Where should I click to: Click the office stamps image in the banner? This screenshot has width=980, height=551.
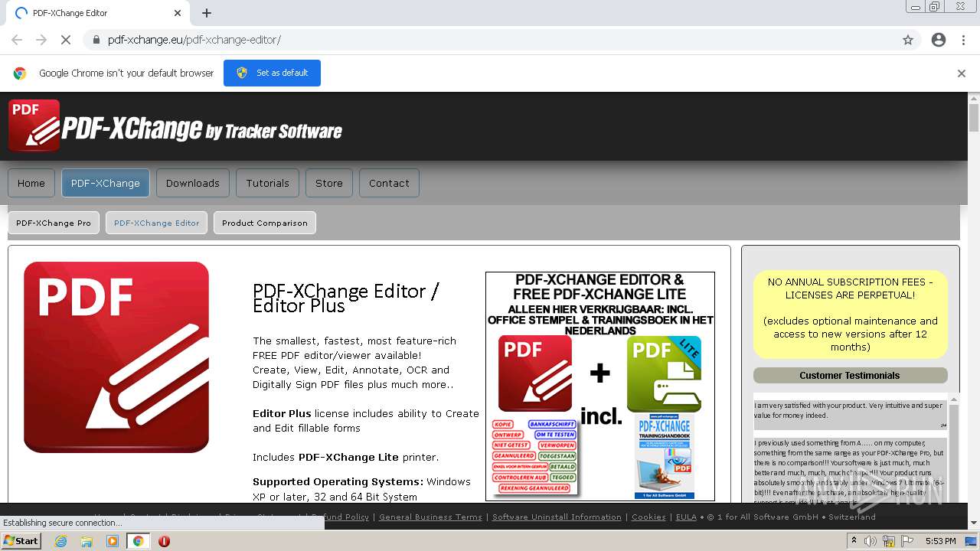534,456
